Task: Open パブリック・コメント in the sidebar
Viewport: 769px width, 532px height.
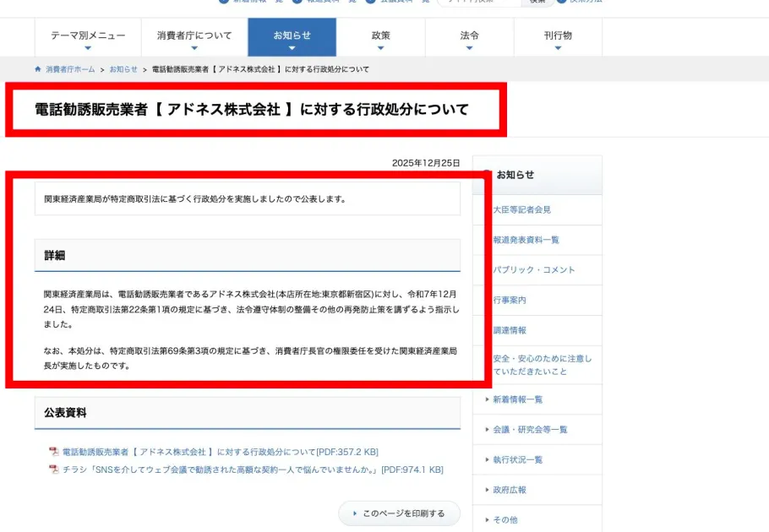Action: [x=533, y=270]
